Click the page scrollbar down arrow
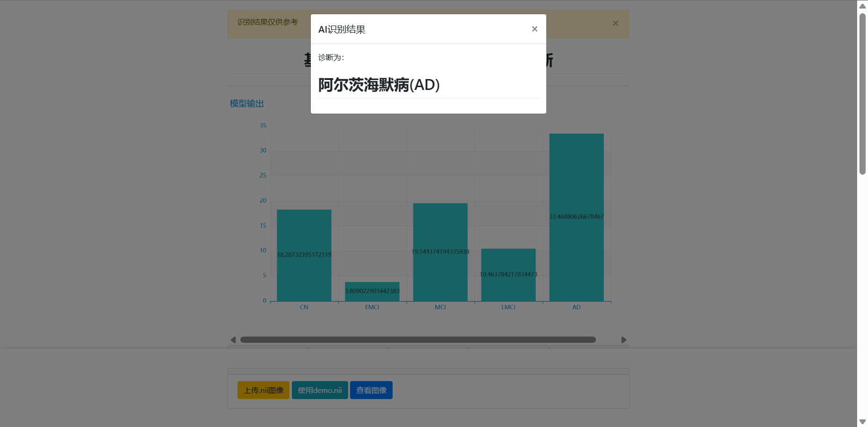The height and width of the screenshot is (427, 868). click(x=862, y=421)
